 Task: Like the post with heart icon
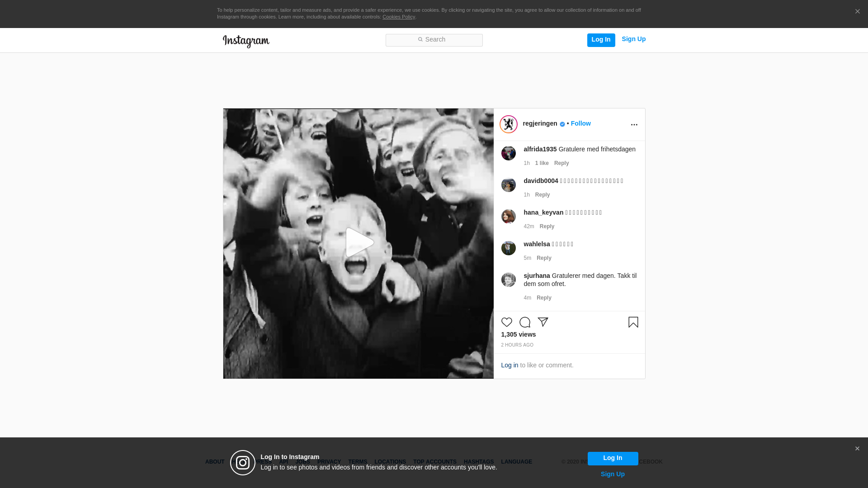click(x=507, y=322)
